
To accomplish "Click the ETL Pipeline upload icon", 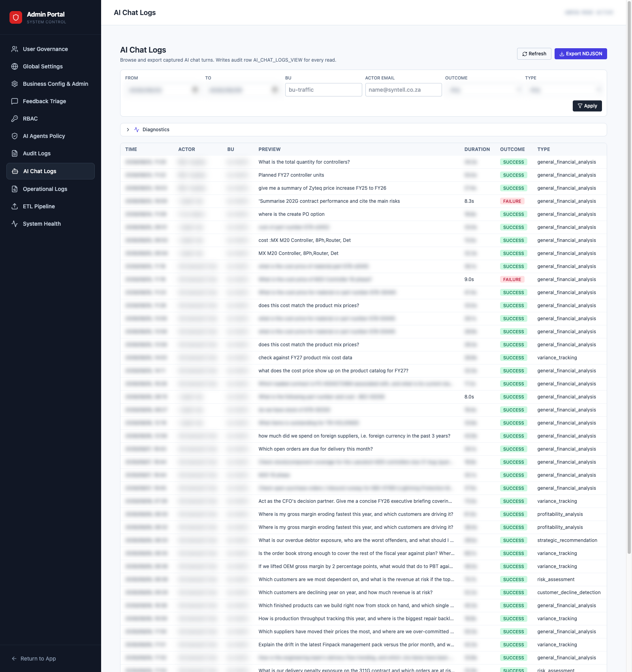I will (15, 206).
